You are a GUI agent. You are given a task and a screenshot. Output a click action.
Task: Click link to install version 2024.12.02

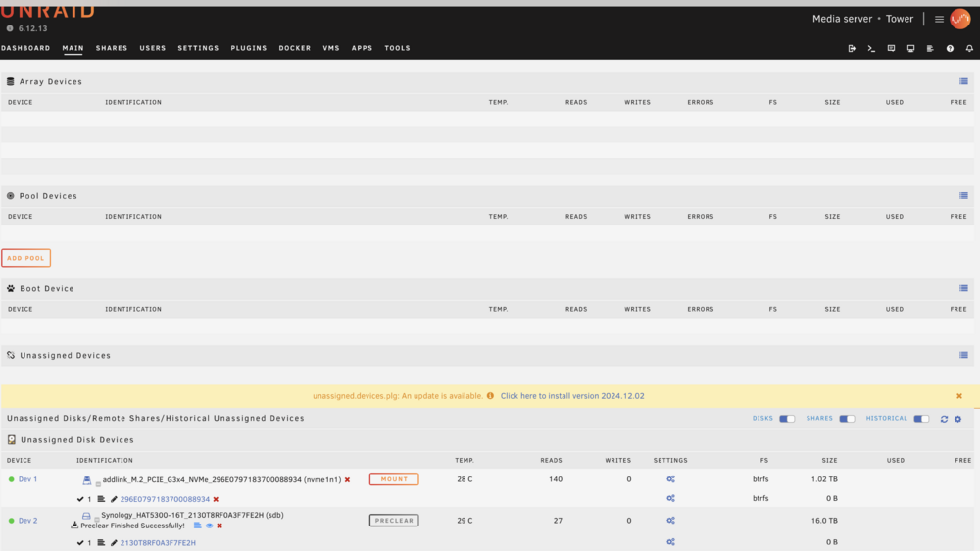[572, 396]
